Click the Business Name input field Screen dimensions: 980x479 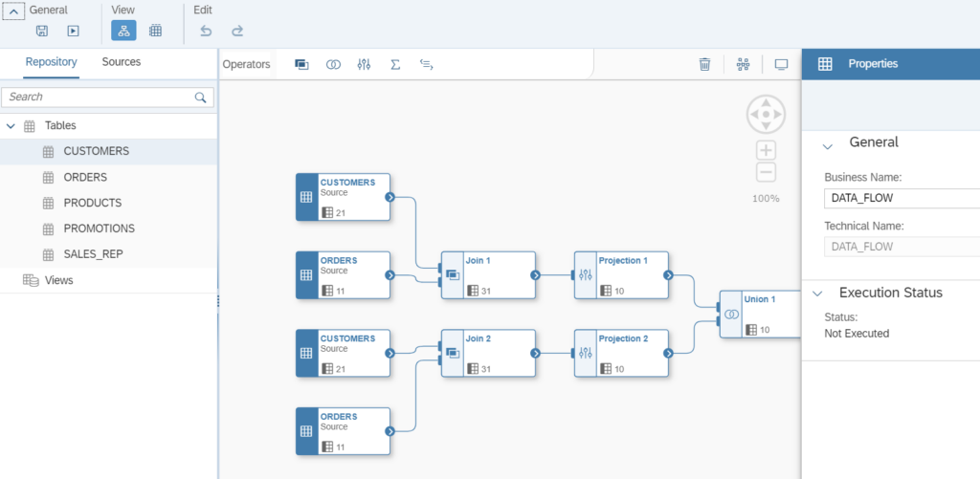[900, 199]
